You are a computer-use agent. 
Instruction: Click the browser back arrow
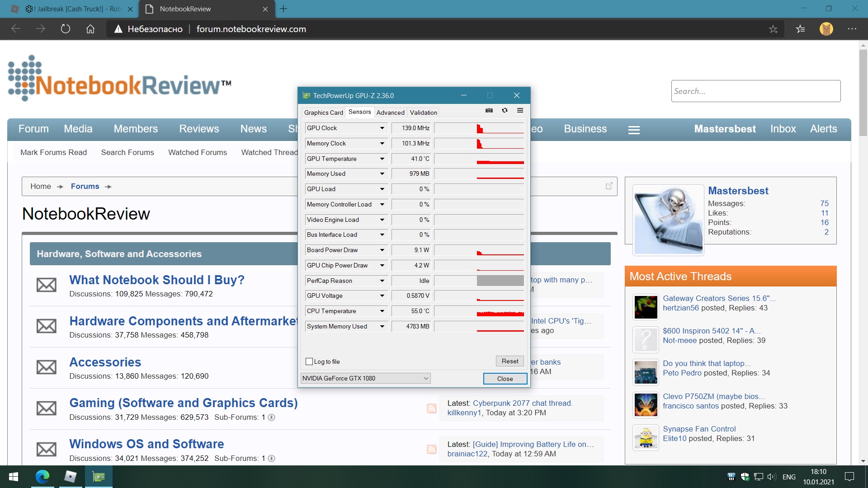[x=16, y=29]
